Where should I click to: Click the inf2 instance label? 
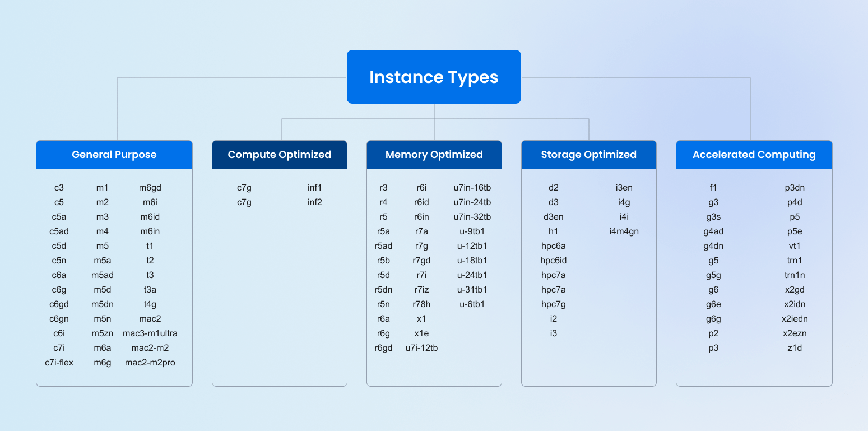pos(315,202)
